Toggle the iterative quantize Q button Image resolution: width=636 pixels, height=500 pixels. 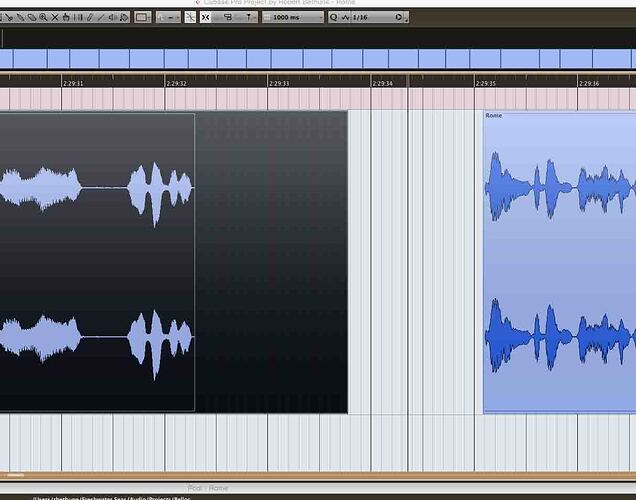point(333,17)
